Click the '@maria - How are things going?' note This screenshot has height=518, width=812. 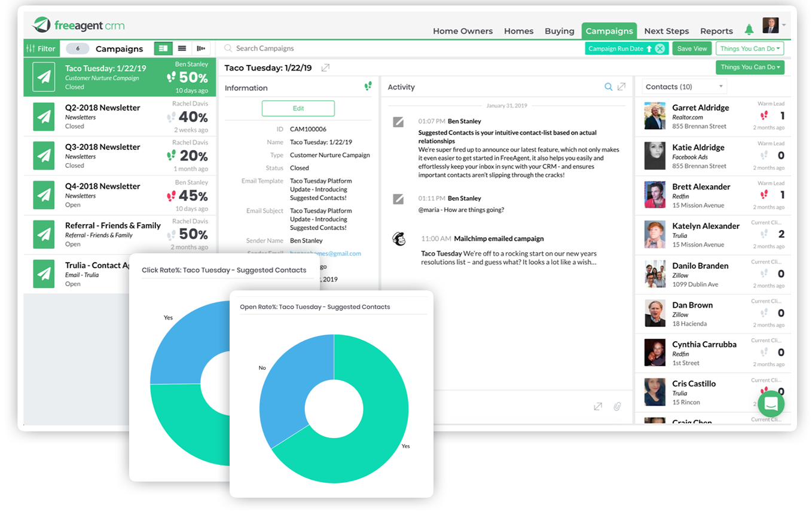461,210
